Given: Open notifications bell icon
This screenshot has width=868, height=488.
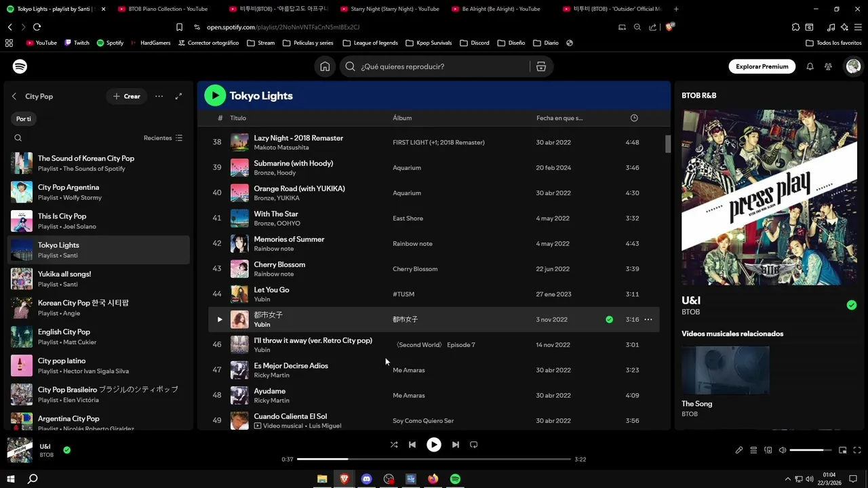Looking at the screenshot, I should 810,66.
